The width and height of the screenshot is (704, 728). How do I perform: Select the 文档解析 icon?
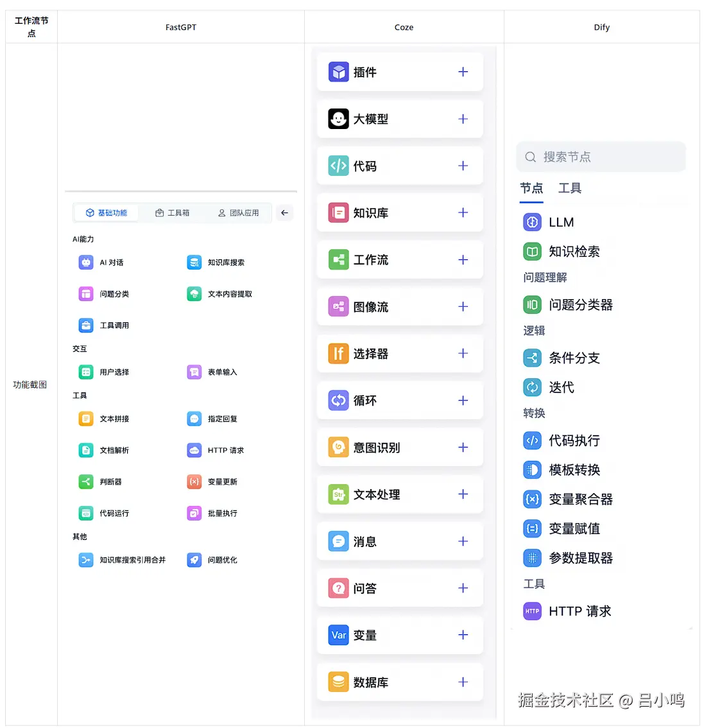(x=86, y=451)
